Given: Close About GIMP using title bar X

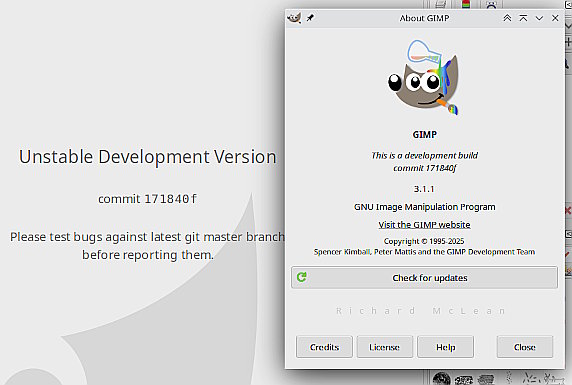Looking at the screenshot, I should click(555, 18).
